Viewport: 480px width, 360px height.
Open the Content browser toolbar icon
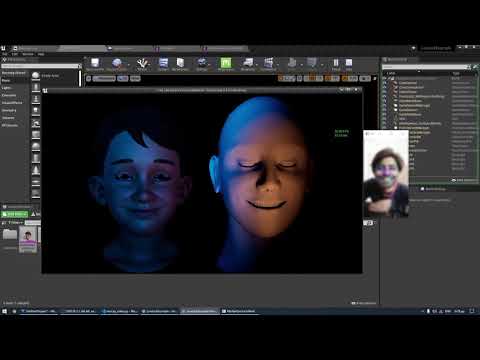[163, 64]
